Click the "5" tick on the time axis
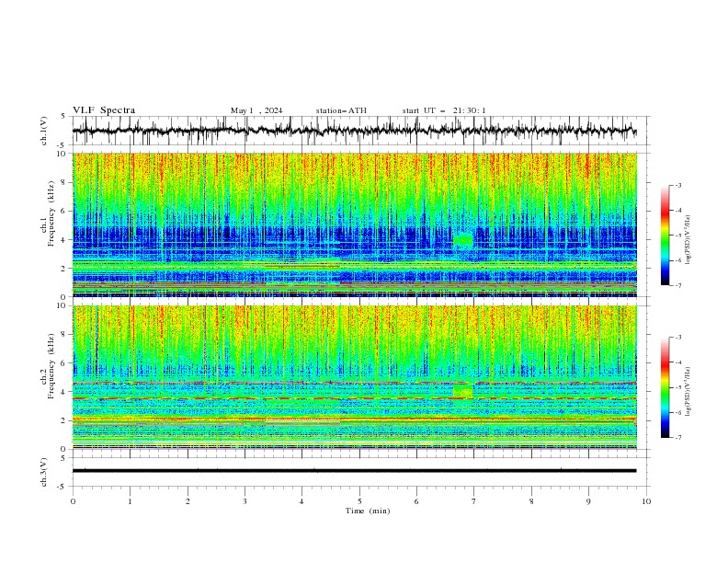 click(359, 501)
